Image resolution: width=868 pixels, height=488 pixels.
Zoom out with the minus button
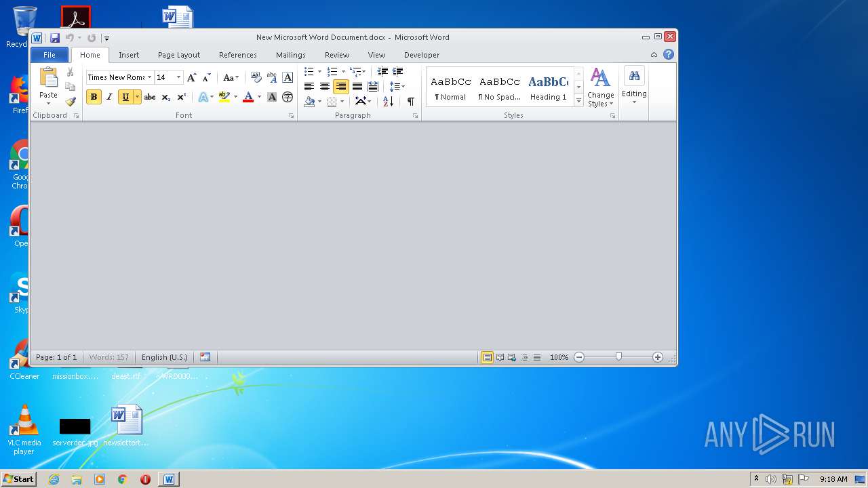(579, 357)
